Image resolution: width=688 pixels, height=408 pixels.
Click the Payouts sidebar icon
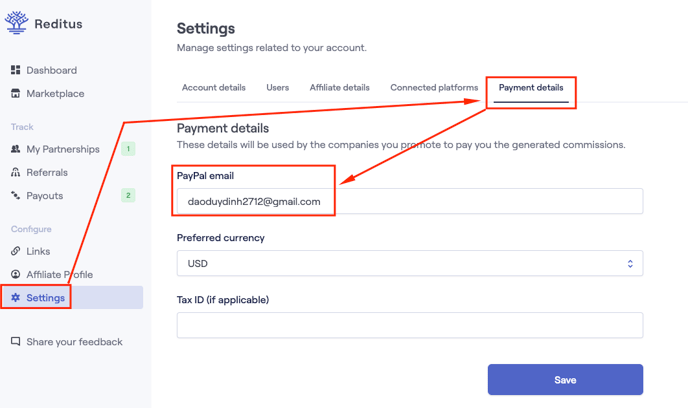(15, 195)
